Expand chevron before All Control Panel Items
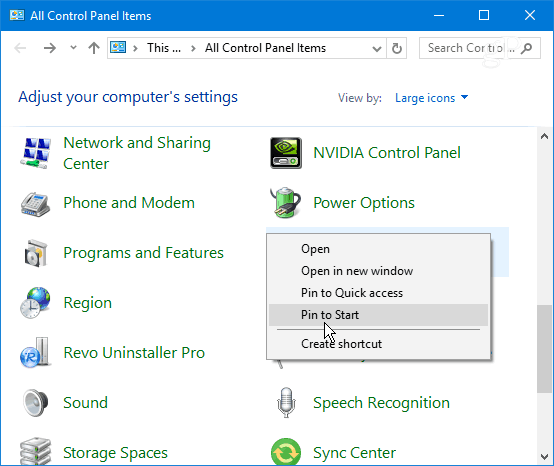 coord(193,48)
